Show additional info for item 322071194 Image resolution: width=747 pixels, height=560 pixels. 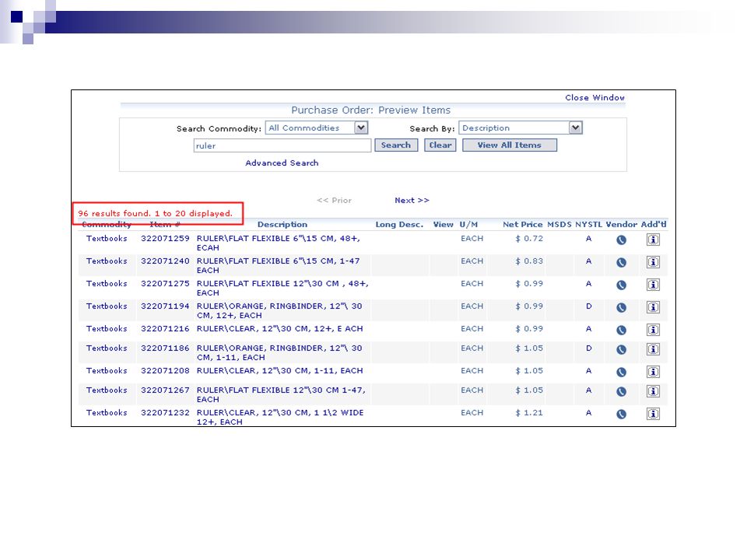(x=653, y=307)
